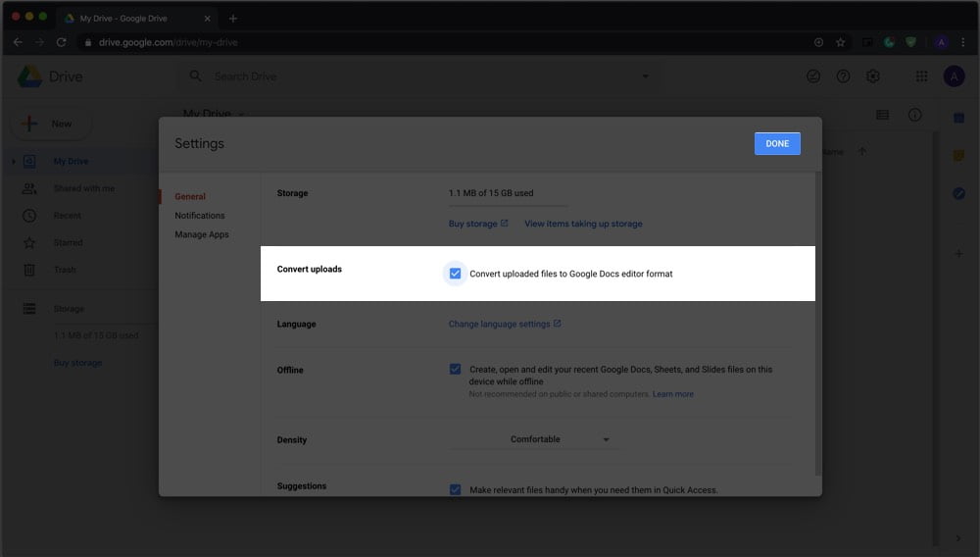The image size is (980, 557).
Task: Click Change language settings link
Action: coord(505,324)
